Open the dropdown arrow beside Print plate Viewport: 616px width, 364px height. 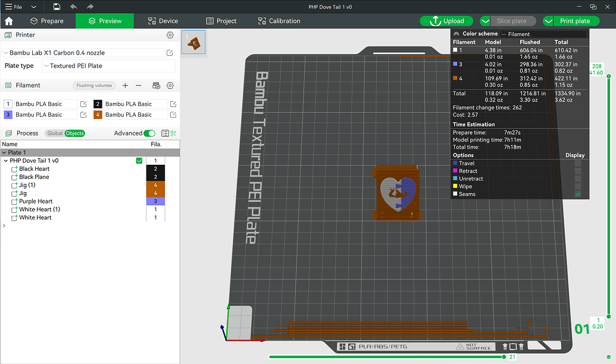click(x=548, y=21)
